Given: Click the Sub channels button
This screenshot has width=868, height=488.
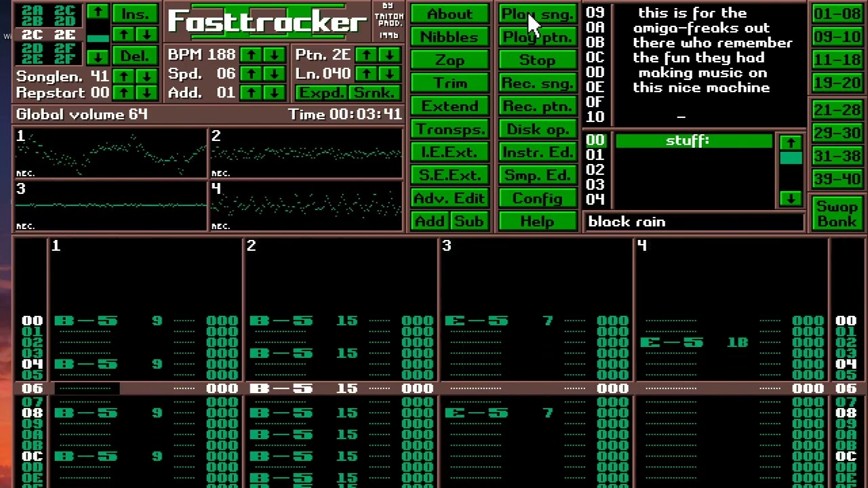Looking at the screenshot, I should point(469,221).
